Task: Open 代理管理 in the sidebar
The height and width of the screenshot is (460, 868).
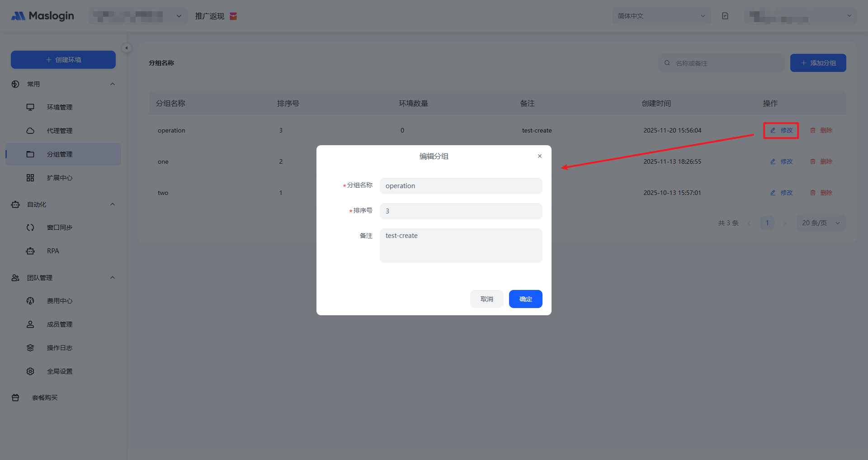Action: tap(60, 131)
